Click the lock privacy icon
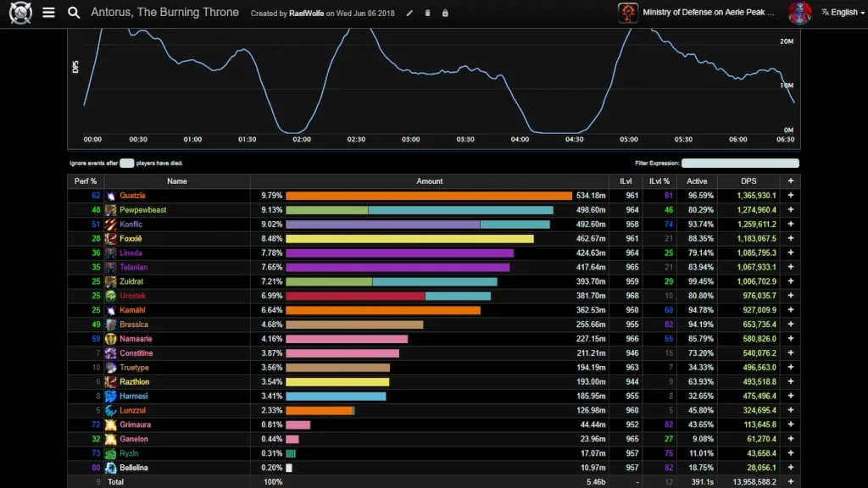The image size is (868, 488). [x=445, y=14]
